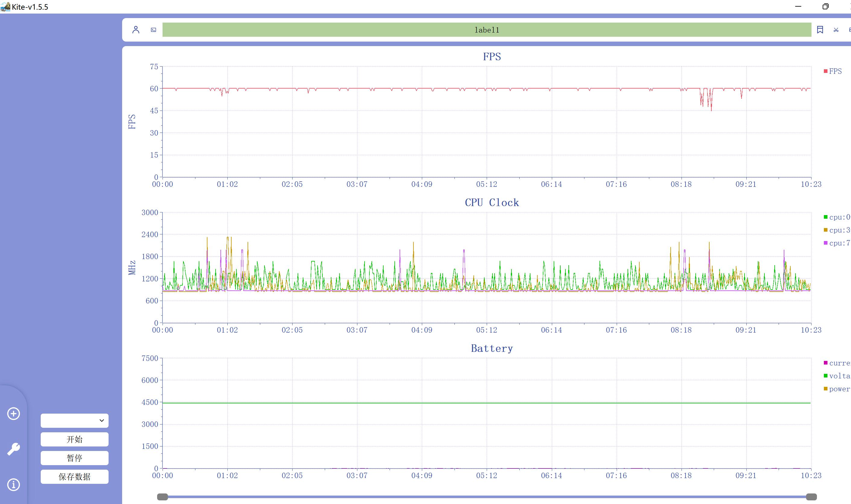Open the wrench settings icon

[x=14, y=449]
